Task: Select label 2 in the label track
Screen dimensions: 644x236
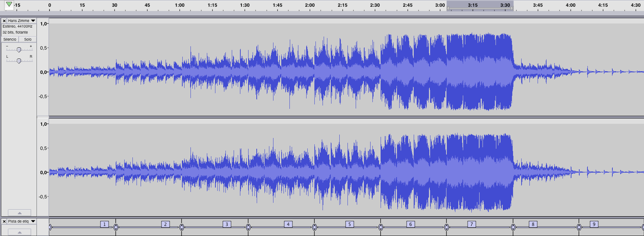Action: (166, 224)
